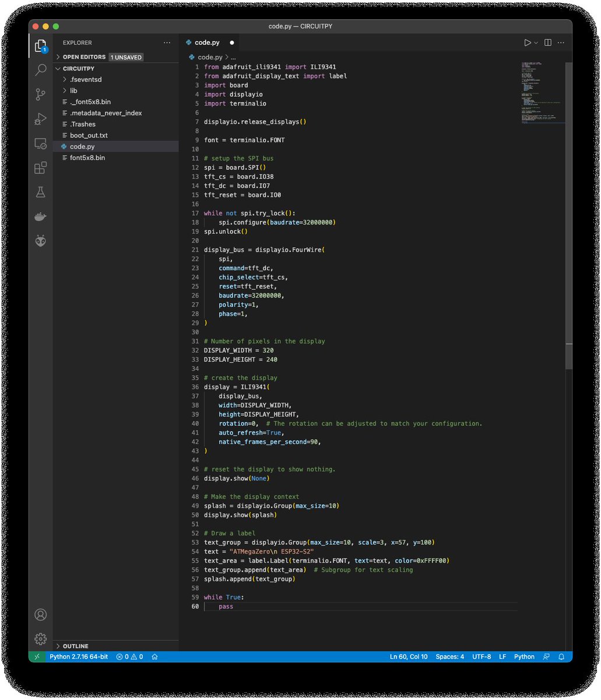The width and height of the screenshot is (601, 700).
Task: Run Python file with play button
Action: click(x=527, y=43)
